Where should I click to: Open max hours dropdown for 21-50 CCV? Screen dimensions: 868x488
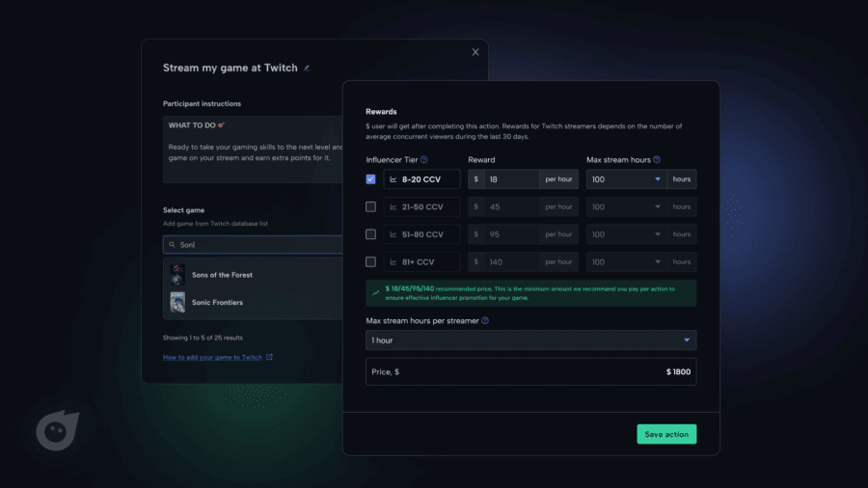click(x=627, y=207)
